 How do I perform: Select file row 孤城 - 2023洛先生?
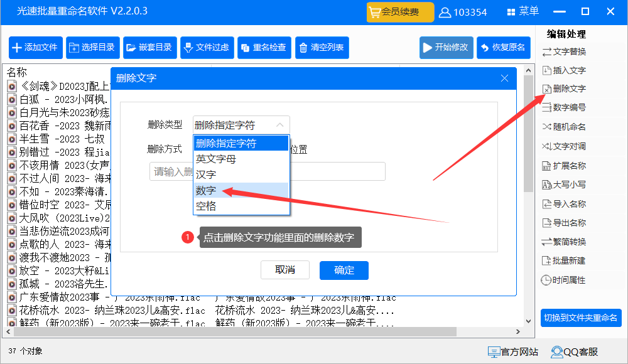pos(59,284)
